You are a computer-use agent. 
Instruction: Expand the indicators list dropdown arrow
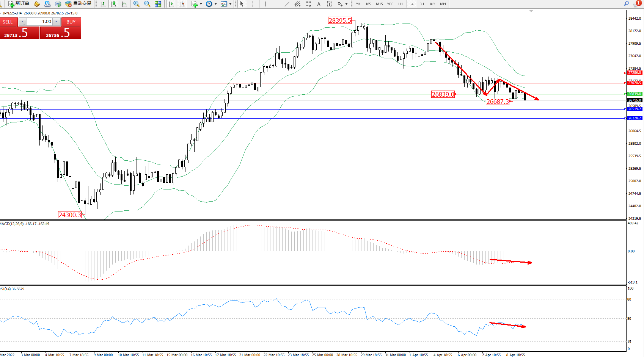201,4
